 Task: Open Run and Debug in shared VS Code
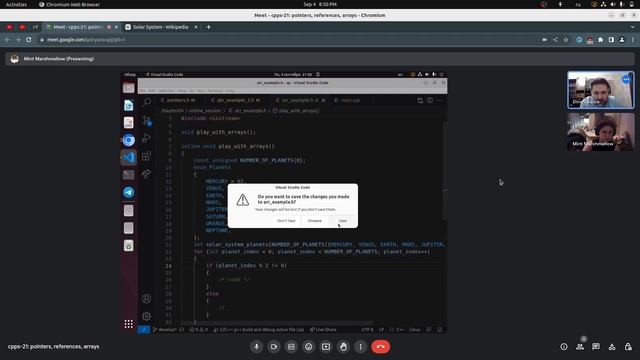click(147, 138)
